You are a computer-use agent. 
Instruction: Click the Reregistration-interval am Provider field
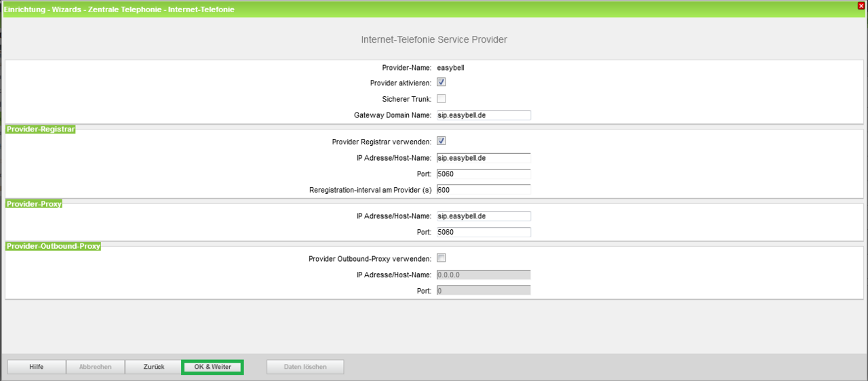coord(483,190)
